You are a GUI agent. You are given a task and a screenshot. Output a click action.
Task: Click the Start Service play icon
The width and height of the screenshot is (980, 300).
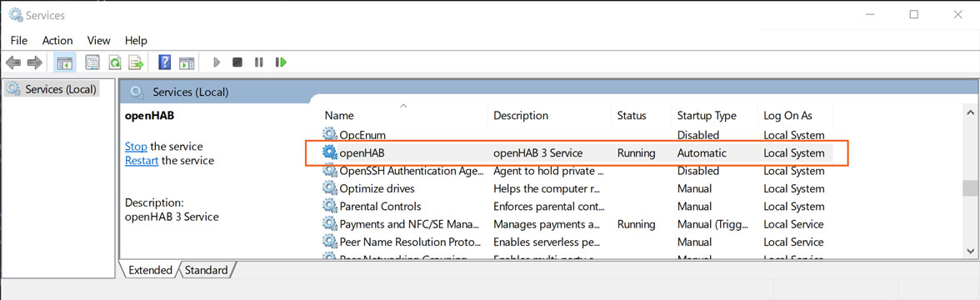[x=217, y=62]
